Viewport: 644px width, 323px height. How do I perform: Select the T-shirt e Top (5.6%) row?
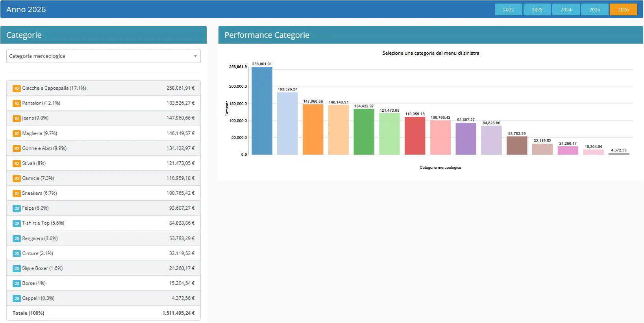click(104, 223)
